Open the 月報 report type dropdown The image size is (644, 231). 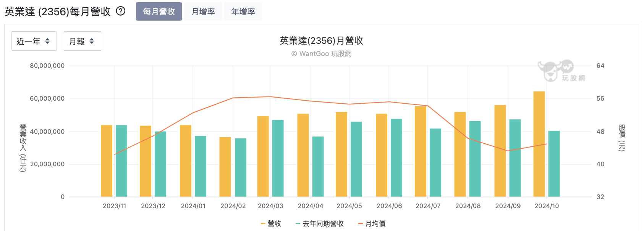click(x=82, y=41)
